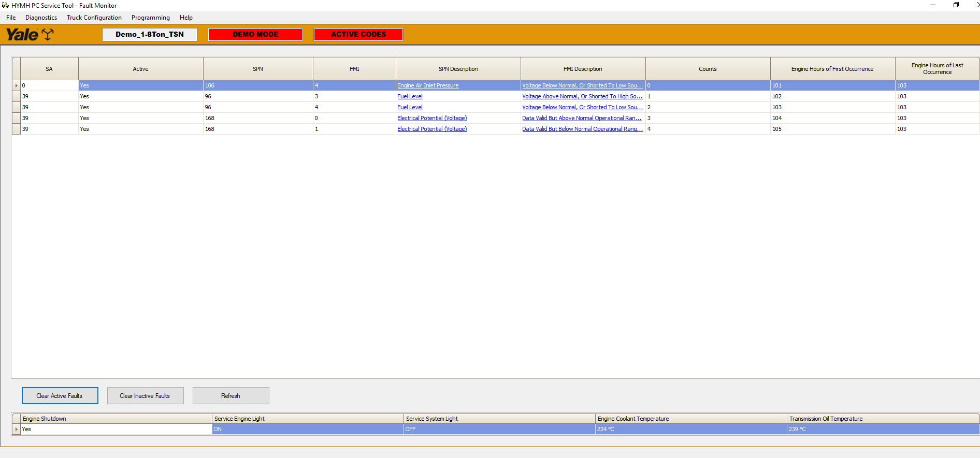Viewport: 980px width, 458px height.
Task: Select Service Engine Light ON cell
Action: point(308,429)
